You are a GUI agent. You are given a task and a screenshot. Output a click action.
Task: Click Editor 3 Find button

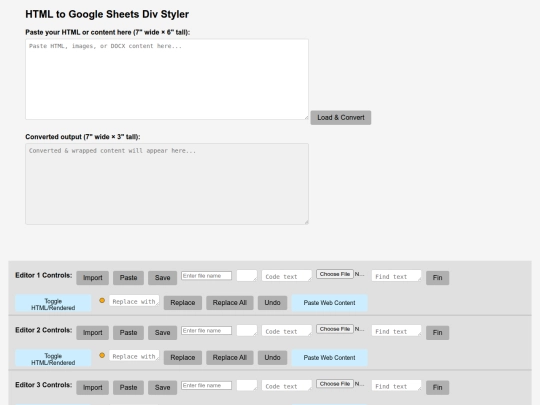coord(437,387)
